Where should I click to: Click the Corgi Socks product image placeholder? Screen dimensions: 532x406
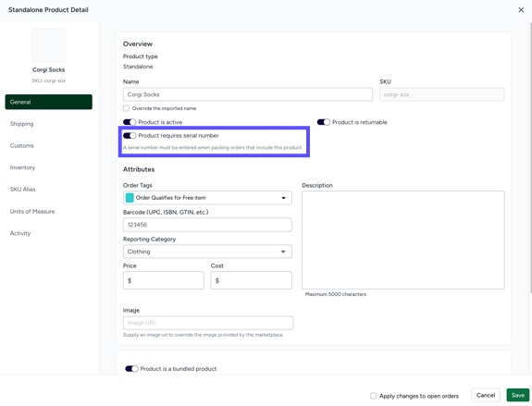pos(48,45)
